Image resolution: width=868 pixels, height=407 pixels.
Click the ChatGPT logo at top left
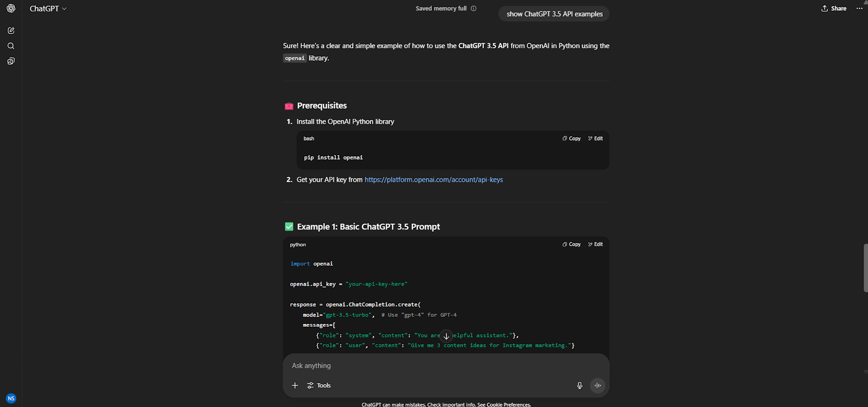(x=11, y=8)
